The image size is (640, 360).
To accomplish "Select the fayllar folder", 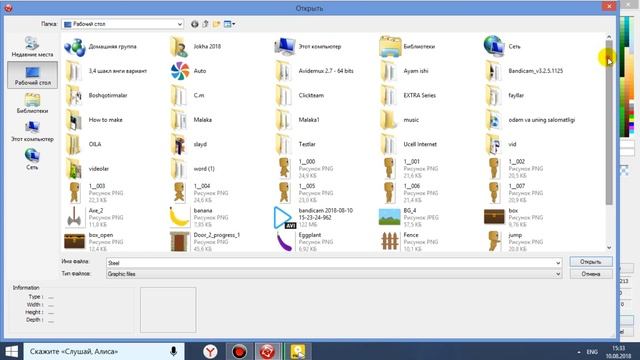I will coord(505,96).
